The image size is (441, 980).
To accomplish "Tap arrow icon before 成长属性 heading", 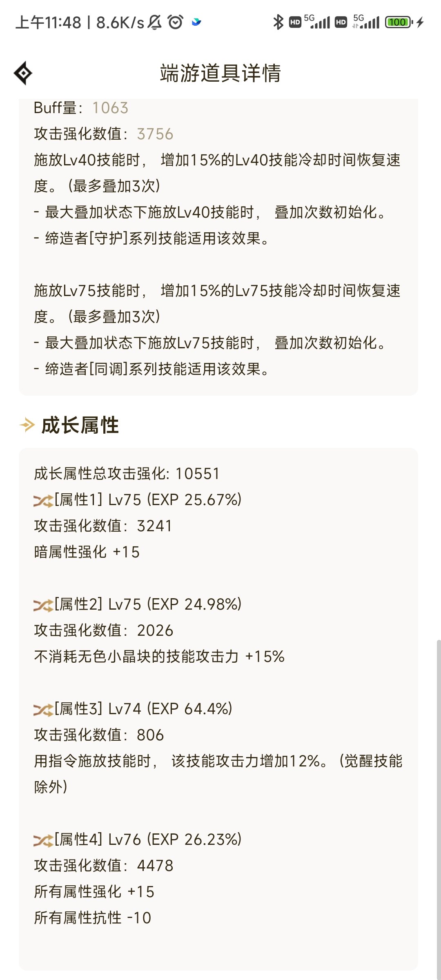I will pyautogui.click(x=27, y=425).
